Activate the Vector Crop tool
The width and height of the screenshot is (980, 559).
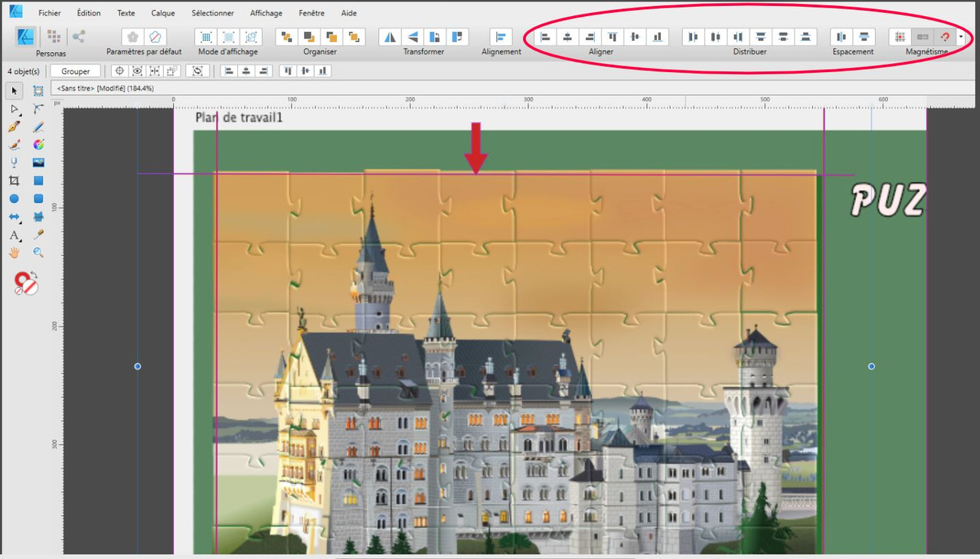click(x=14, y=181)
